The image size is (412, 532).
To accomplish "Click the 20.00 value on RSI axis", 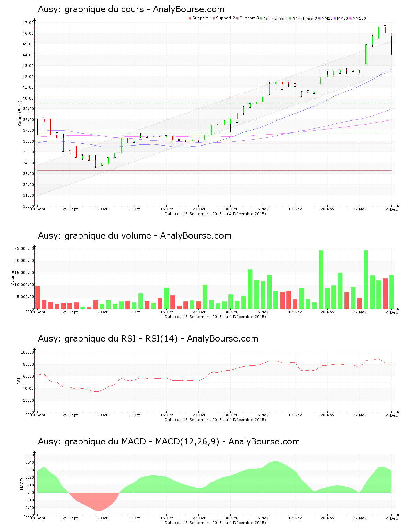I will click(28, 400).
